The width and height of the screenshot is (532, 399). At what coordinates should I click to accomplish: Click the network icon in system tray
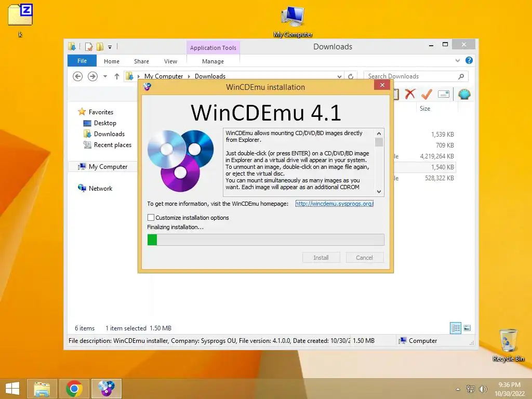471,389
